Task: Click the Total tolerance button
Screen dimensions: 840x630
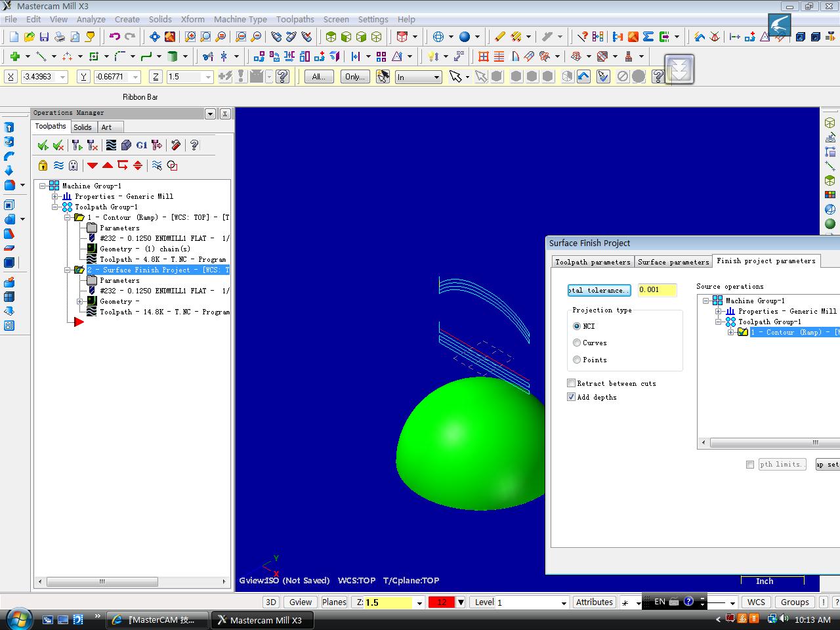Action: [x=599, y=290]
